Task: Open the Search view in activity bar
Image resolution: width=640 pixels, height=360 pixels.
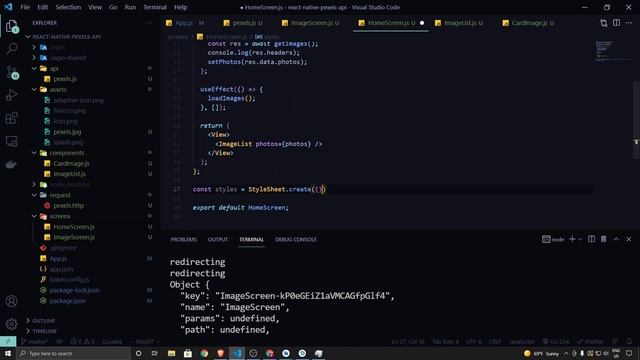Action: 11,49
